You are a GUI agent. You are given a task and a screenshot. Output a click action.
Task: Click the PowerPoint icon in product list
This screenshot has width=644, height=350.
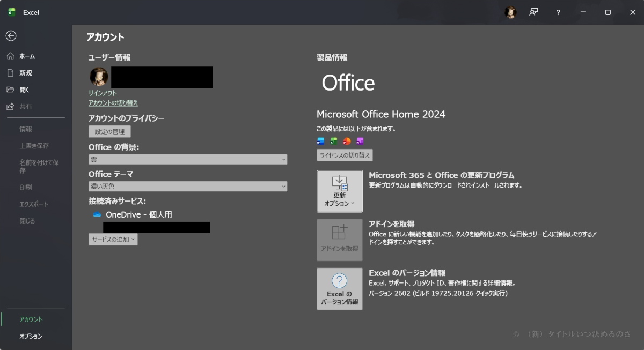[347, 142]
